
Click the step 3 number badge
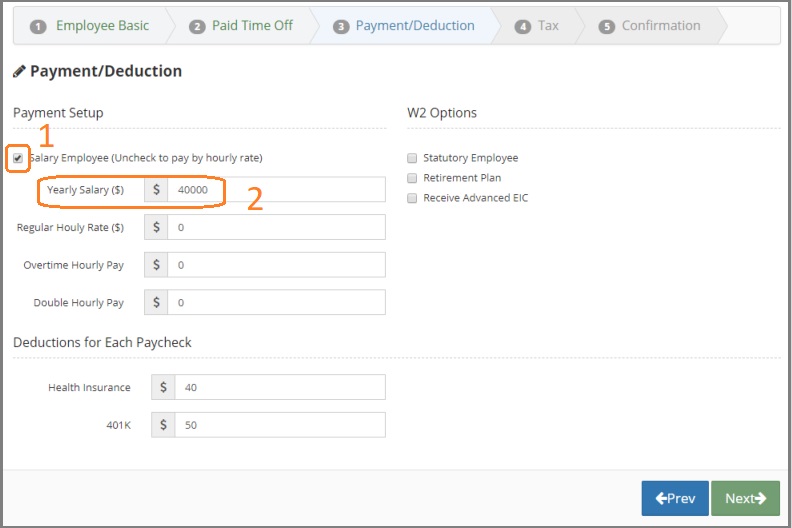[x=341, y=27]
